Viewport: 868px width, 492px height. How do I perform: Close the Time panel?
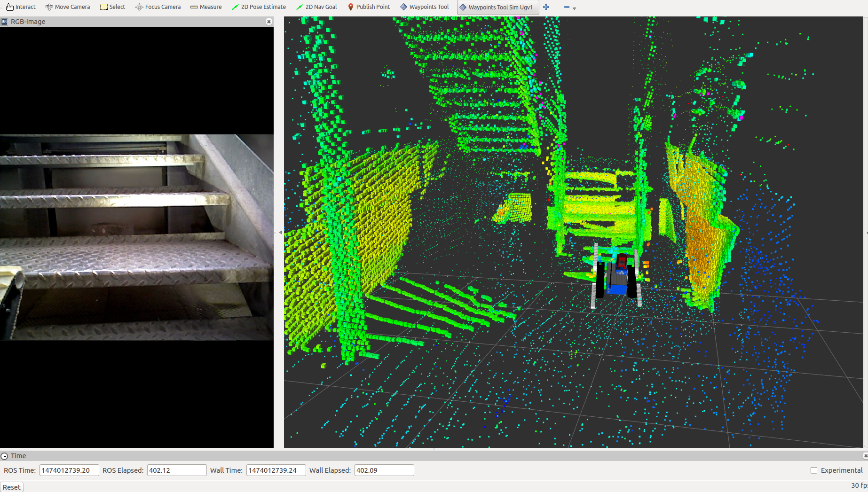pyautogui.click(x=865, y=456)
